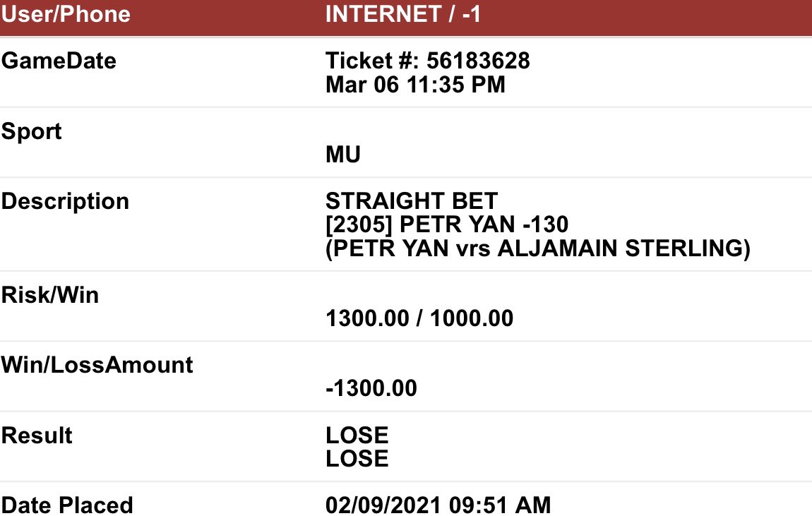This screenshot has height=516, width=812.
Task: Click the Win/LossAmount label
Action: point(97,365)
